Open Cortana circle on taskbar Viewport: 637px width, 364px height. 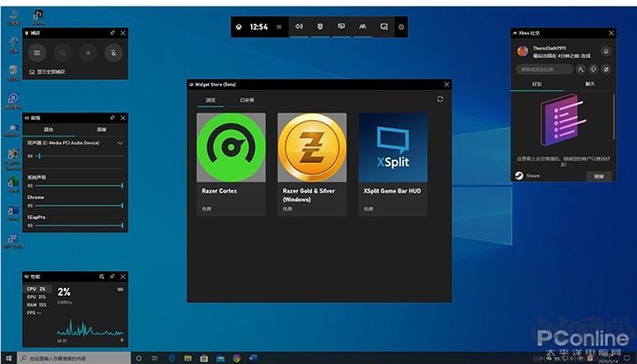point(139,359)
